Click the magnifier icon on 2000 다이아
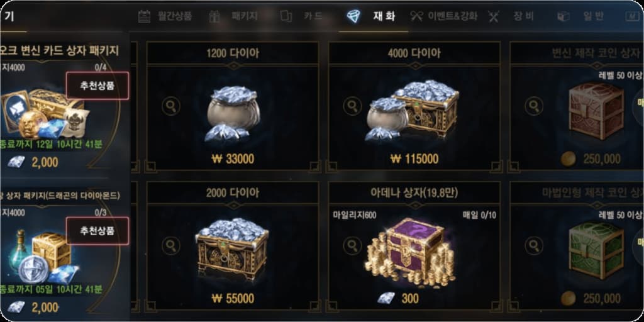Screen dimensions: 644x322 click(170, 246)
